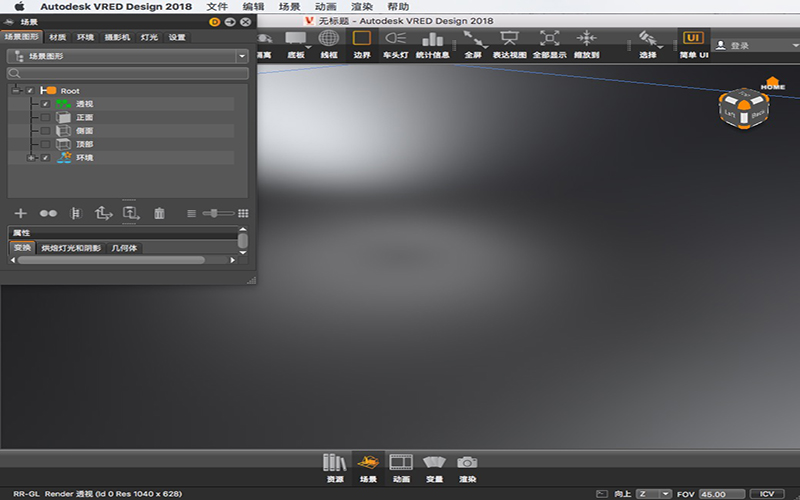Open the 帮助 menu

[398, 7]
